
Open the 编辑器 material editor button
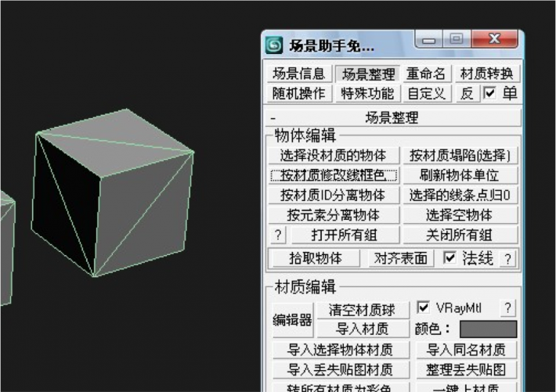(x=293, y=320)
